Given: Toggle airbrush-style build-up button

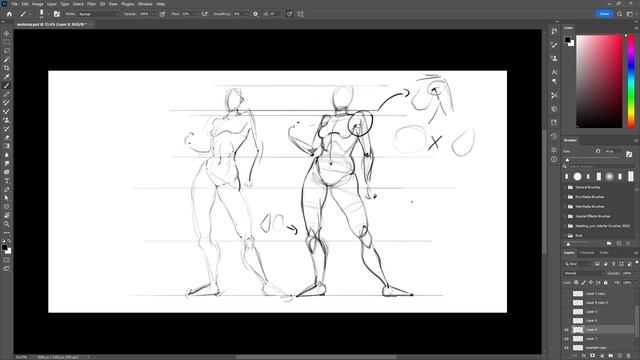Looking at the screenshot, I should pyautogui.click(x=204, y=14).
